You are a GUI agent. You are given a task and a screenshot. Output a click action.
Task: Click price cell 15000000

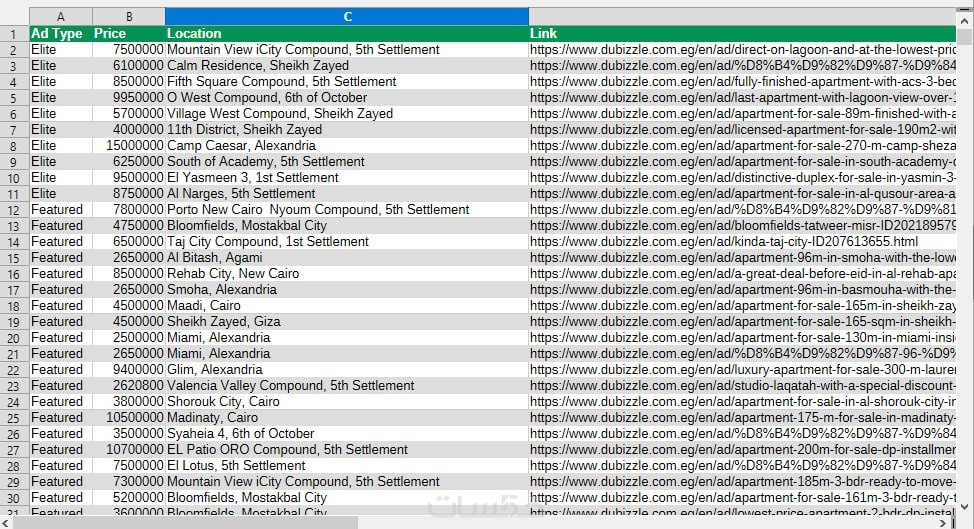pyautogui.click(x=129, y=146)
